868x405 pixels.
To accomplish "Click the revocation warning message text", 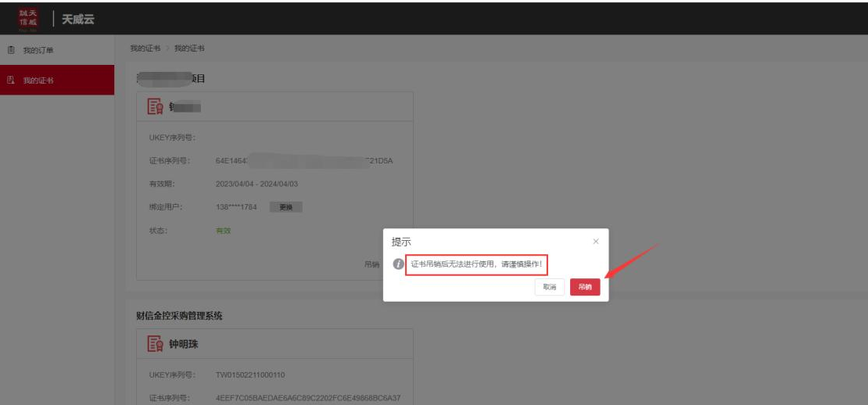I will coord(476,264).
